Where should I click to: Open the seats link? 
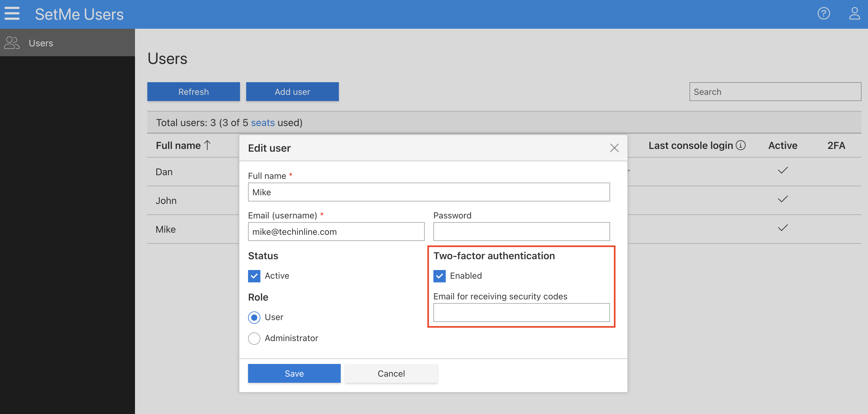point(263,123)
